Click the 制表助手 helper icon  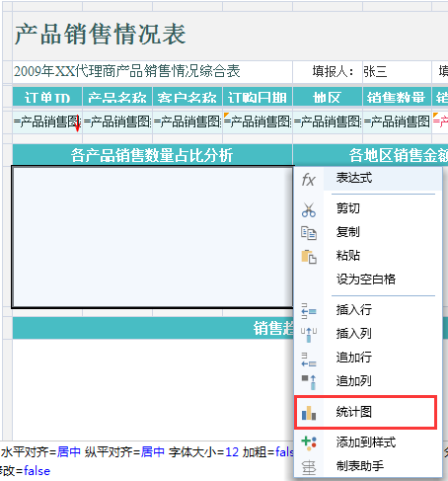309,467
